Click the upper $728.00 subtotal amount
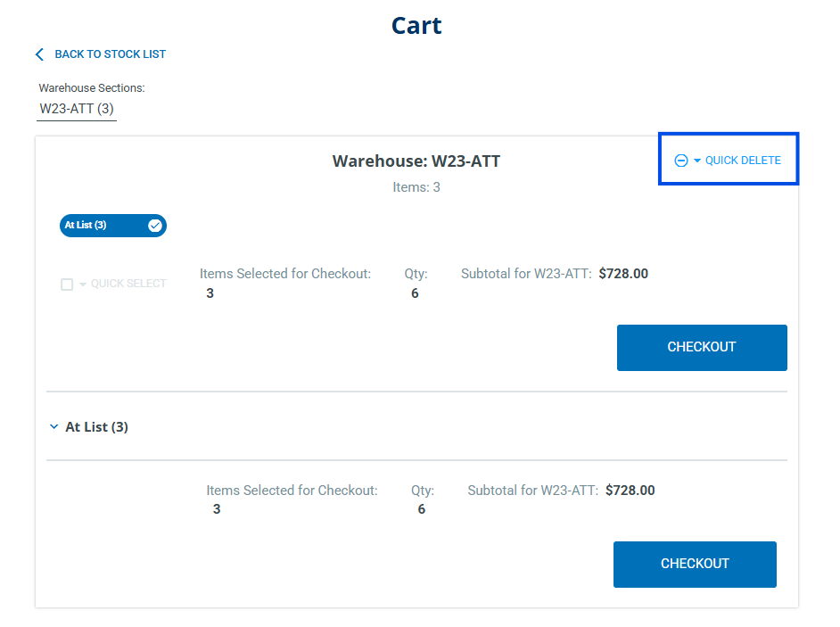 coord(623,274)
